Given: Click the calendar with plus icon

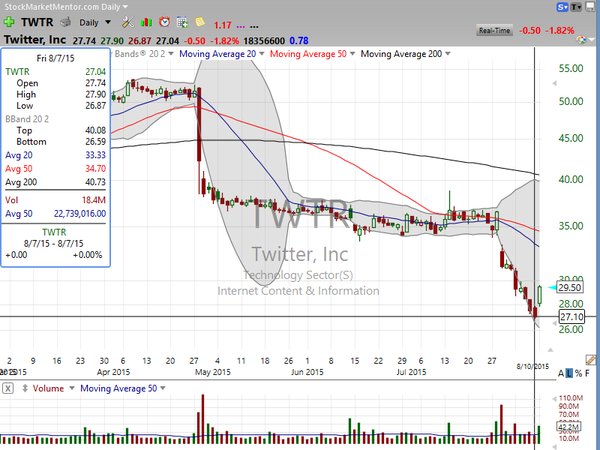Looking at the screenshot, I should [183, 23].
